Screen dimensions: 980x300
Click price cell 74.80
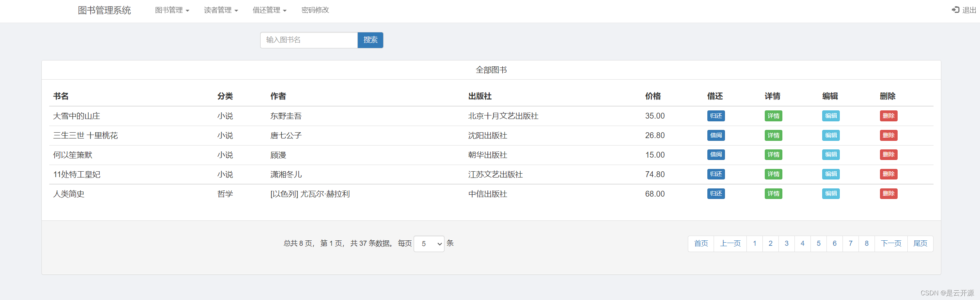pos(655,174)
